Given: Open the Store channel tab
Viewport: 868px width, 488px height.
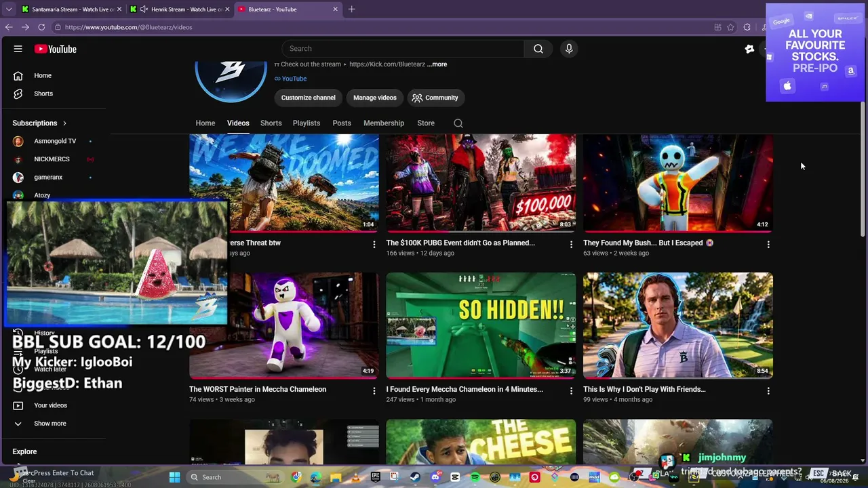Looking at the screenshot, I should point(426,123).
